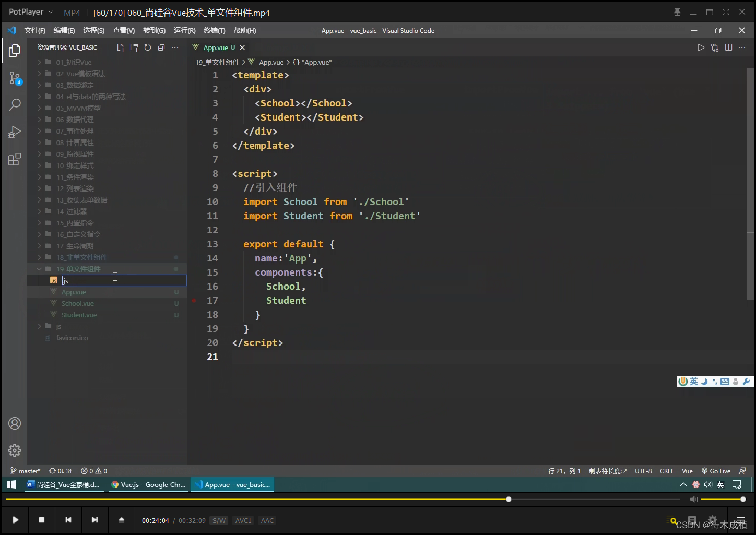Open Manage gear in VS Code
The height and width of the screenshot is (535, 756).
click(15, 450)
